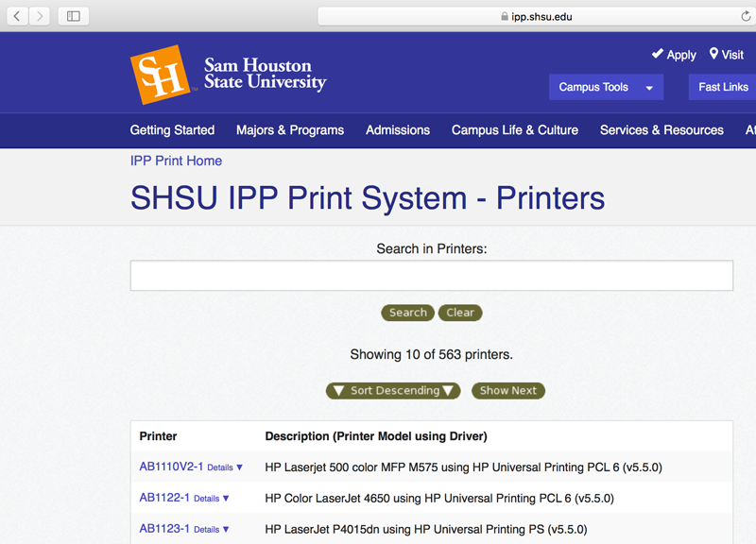Open the IPP Print Home link
This screenshot has width=756, height=544.
(176, 161)
